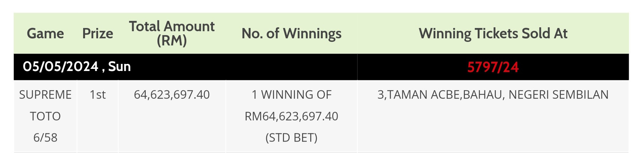Image resolution: width=644 pixels, height=153 pixels.
Task: Click the 1 WINNING OF text
Action: click(x=291, y=95)
